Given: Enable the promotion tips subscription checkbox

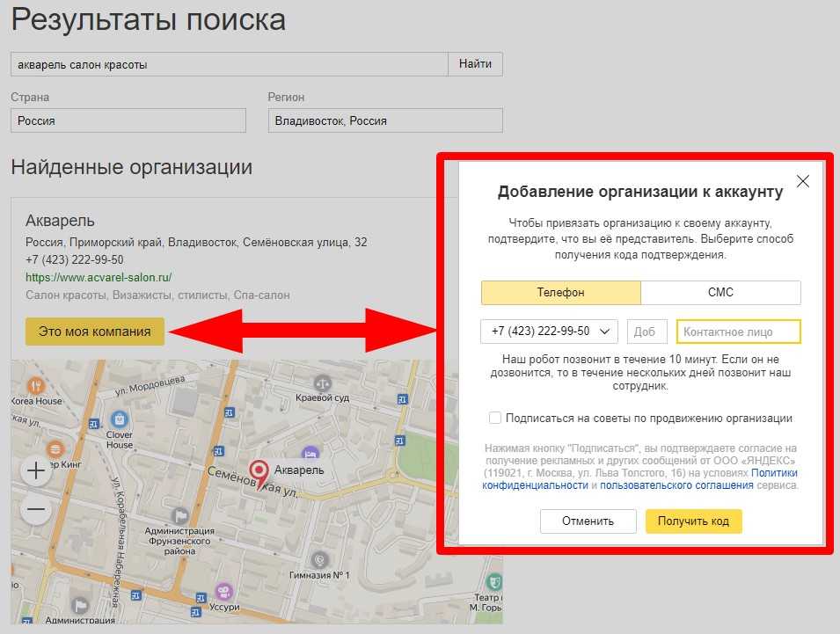Looking at the screenshot, I should coord(496,419).
